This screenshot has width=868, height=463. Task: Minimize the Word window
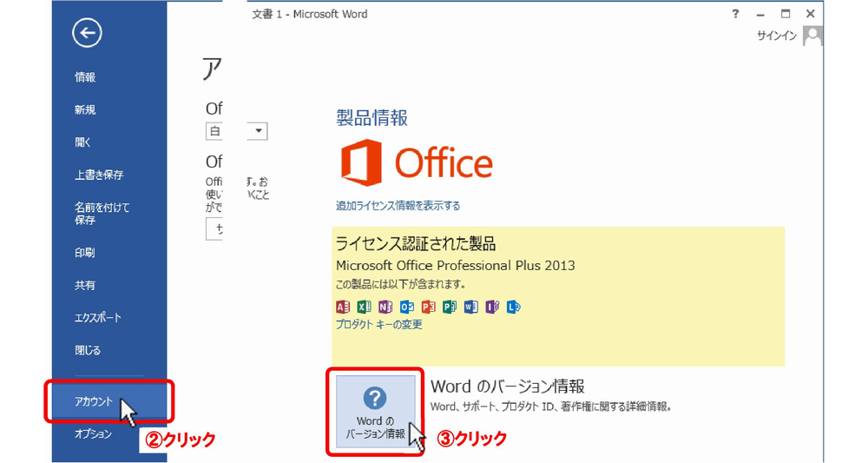click(760, 15)
